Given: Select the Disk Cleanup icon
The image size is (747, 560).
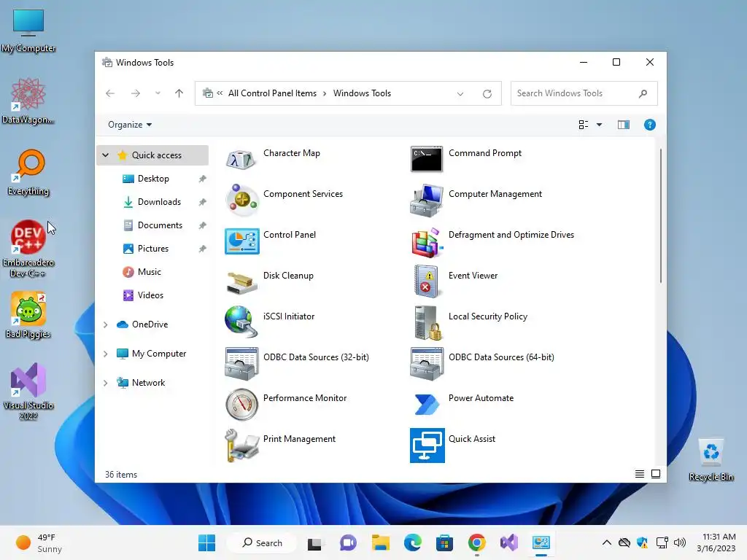Looking at the screenshot, I should coord(241,282).
